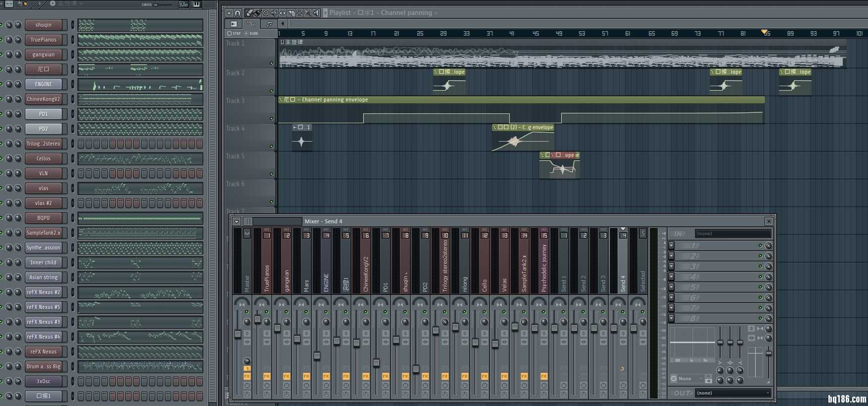Open the mixer IN input selector
Image resolution: width=868 pixels, height=406 pixels.
click(733, 234)
